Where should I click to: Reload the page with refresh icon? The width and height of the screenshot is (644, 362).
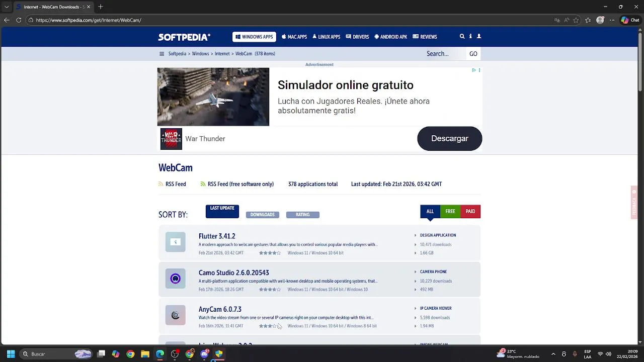19,20
